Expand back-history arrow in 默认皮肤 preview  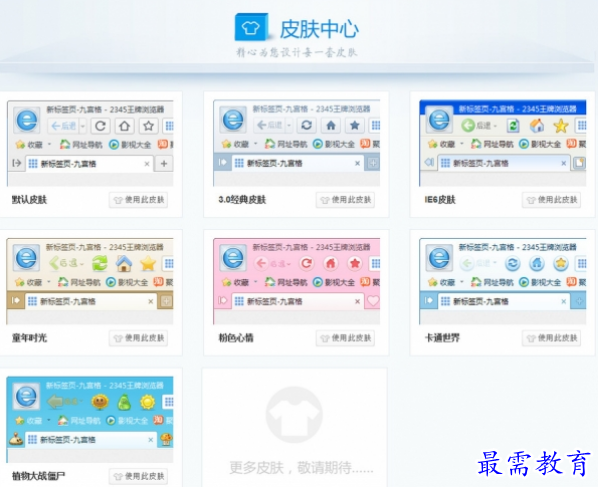83,126
